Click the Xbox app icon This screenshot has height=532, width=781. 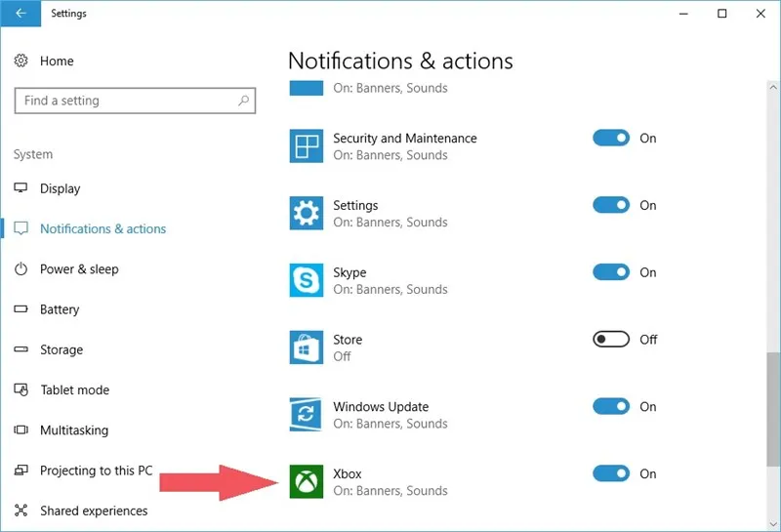coord(306,482)
